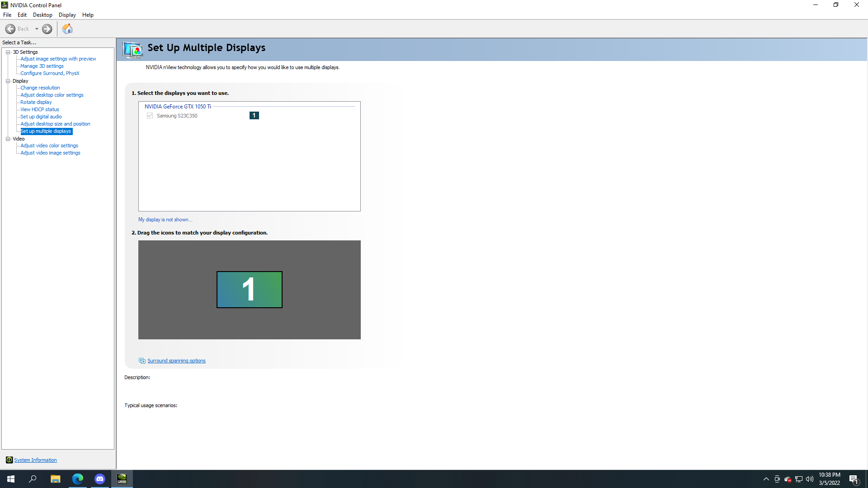Open Adjust desktop color settings
The height and width of the screenshot is (488, 868).
tap(52, 95)
